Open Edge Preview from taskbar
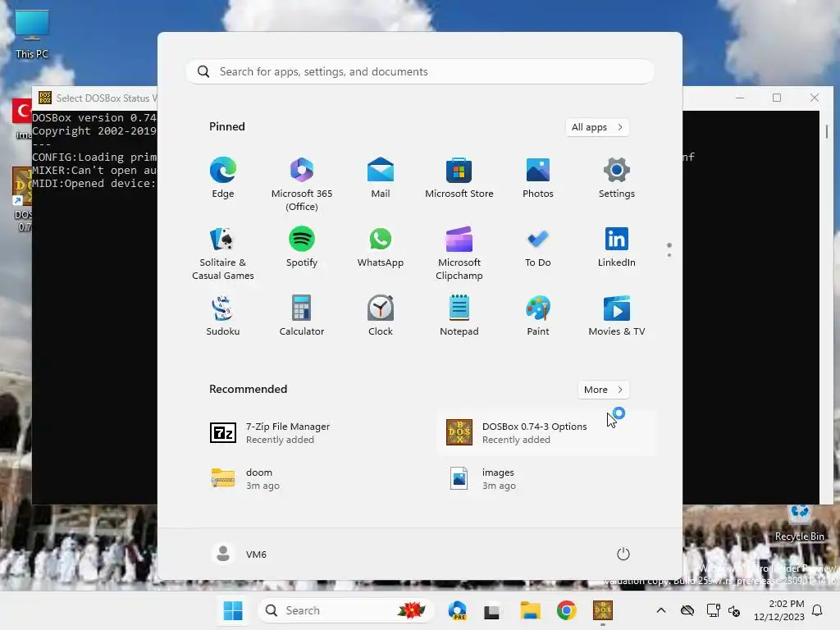Screen dimensions: 840x630 pyautogui.click(x=457, y=610)
